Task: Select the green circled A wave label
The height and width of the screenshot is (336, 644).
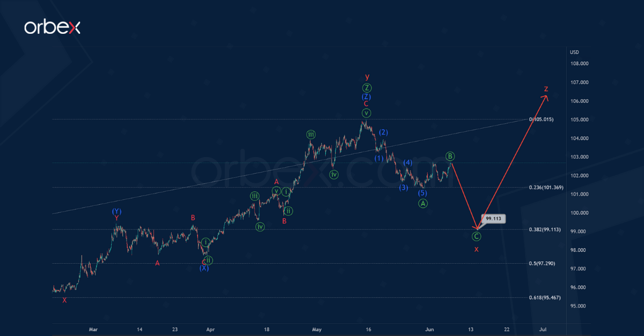Action: click(423, 204)
